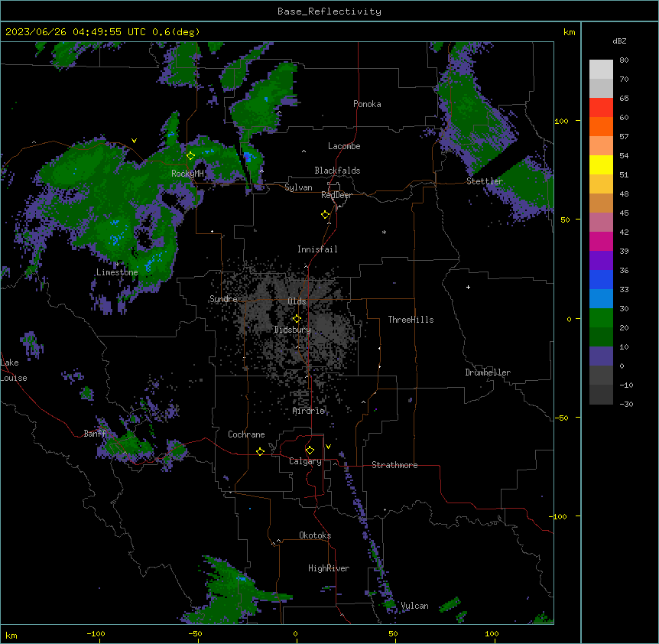Select the Sylvan label
Image resolution: width=659 pixels, height=644 pixels.
point(298,187)
